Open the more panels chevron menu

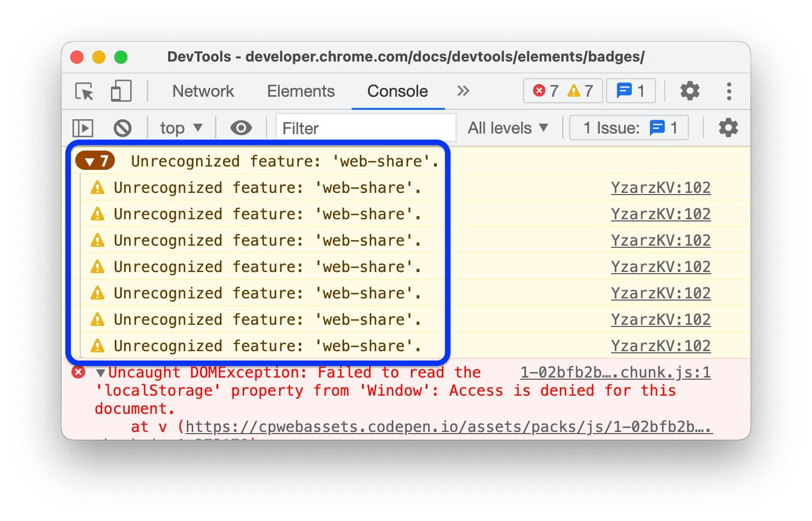(x=463, y=91)
